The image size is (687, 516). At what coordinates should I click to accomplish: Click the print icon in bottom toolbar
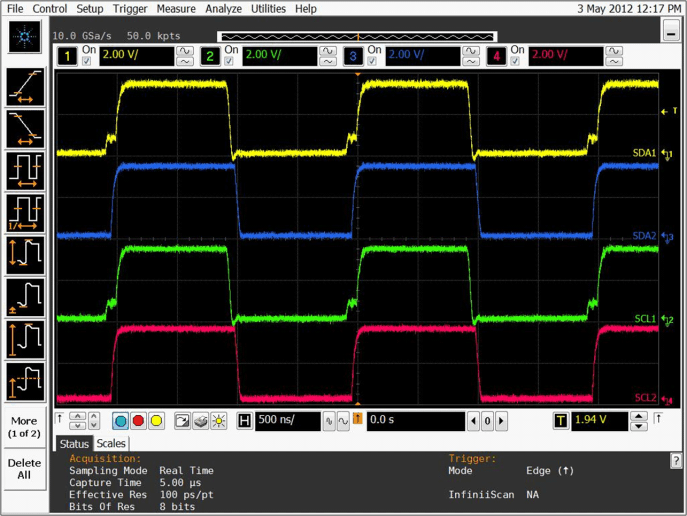pos(200,421)
